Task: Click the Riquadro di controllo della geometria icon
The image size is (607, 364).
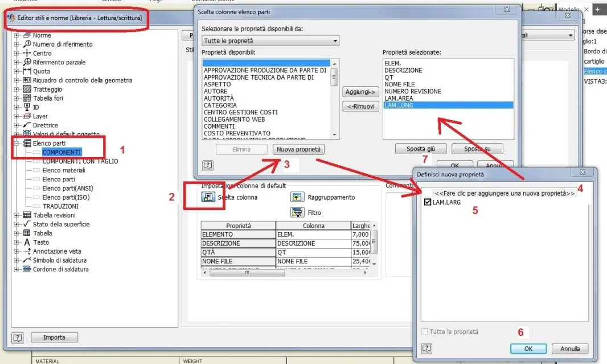Action: click(27, 80)
